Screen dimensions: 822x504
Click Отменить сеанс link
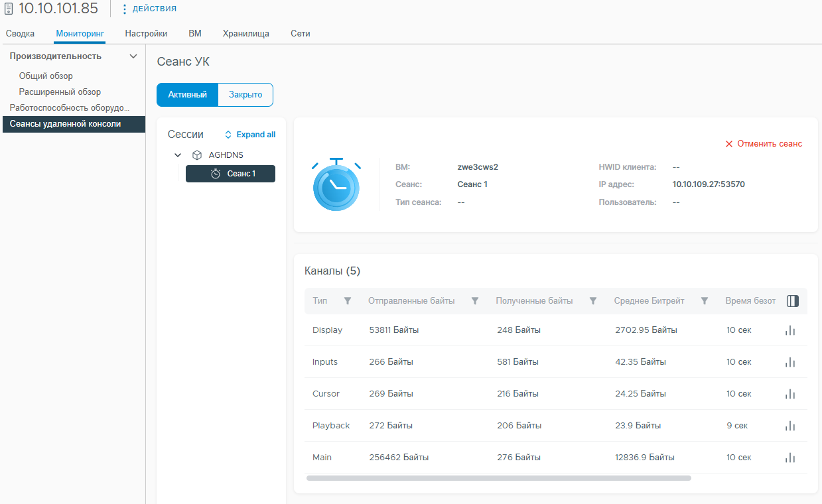[764, 144]
